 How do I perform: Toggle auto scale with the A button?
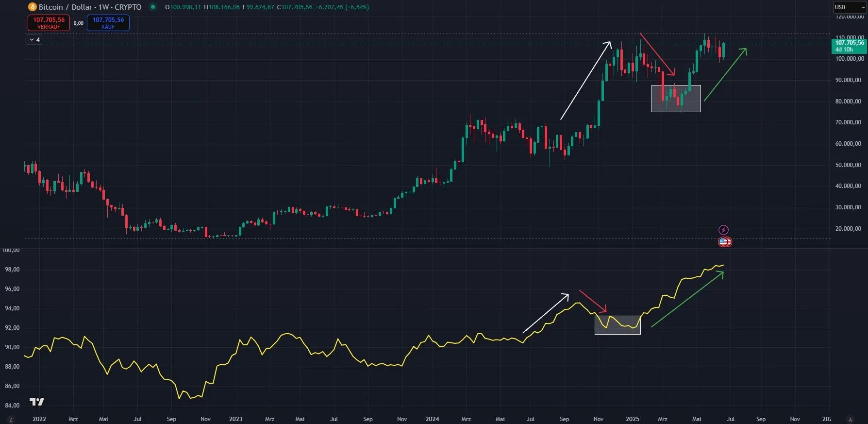[x=850, y=419]
